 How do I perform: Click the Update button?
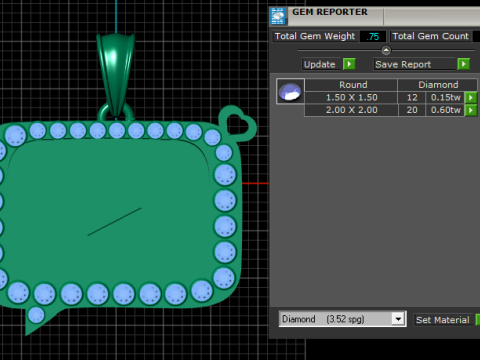click(322, 64)
